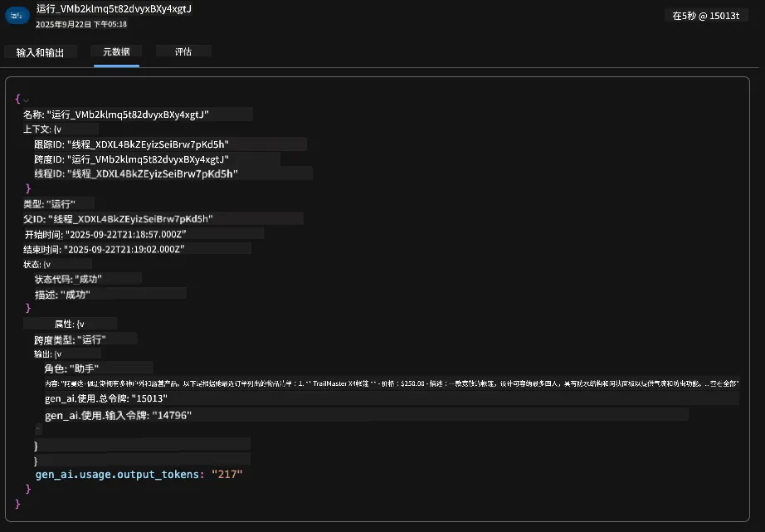Click the 父ID line
Image resolution: width=765 pixels, height=532 pixels.
163,218
